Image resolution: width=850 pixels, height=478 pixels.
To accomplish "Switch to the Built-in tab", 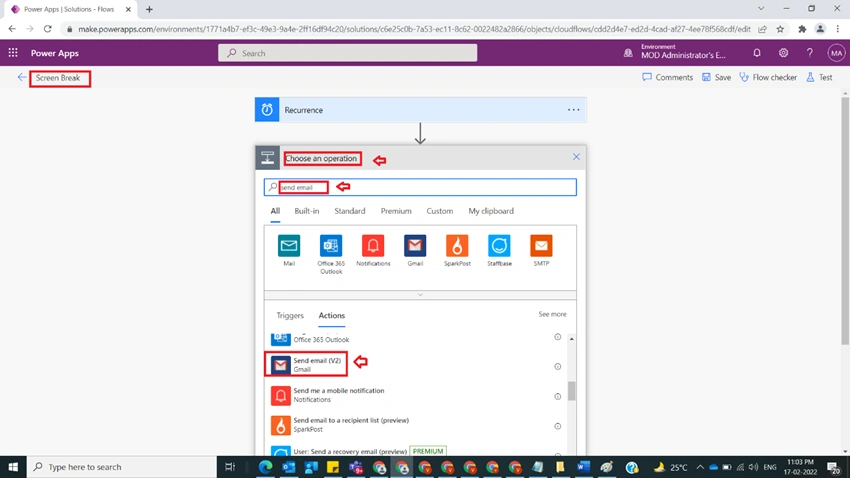I will pyautogui.click(x=307, y=211).
